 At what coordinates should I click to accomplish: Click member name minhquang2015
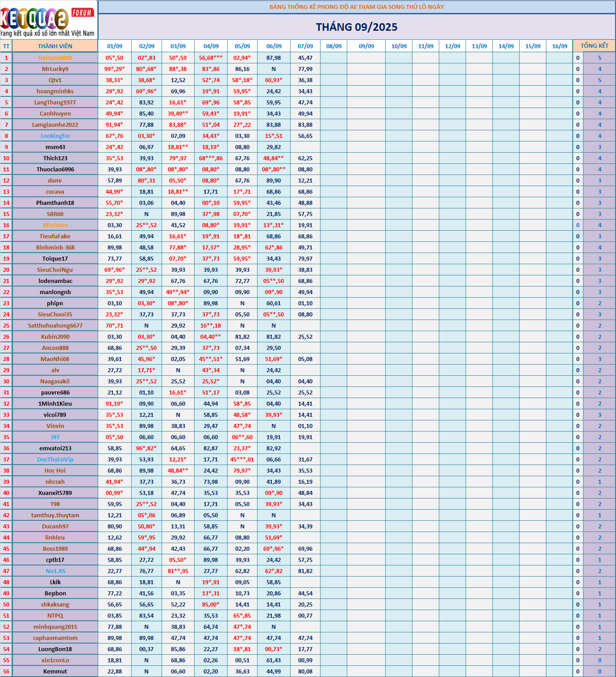coord(55,627)
